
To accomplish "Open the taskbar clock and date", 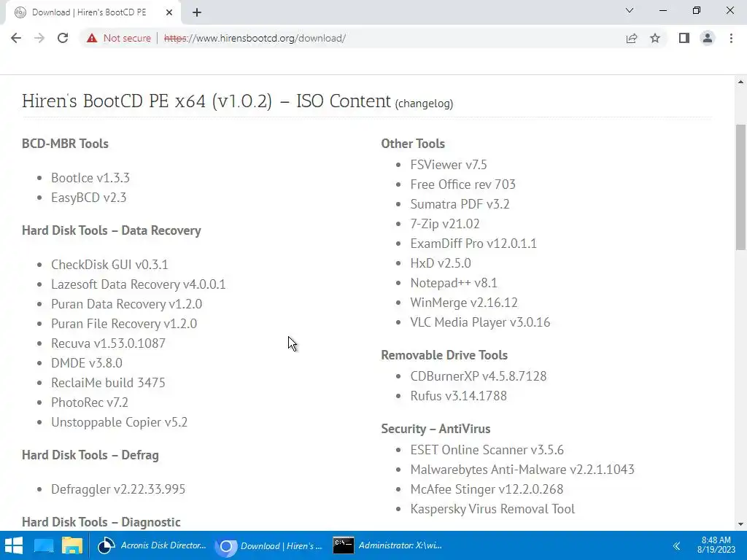I will tap(716, 545).
